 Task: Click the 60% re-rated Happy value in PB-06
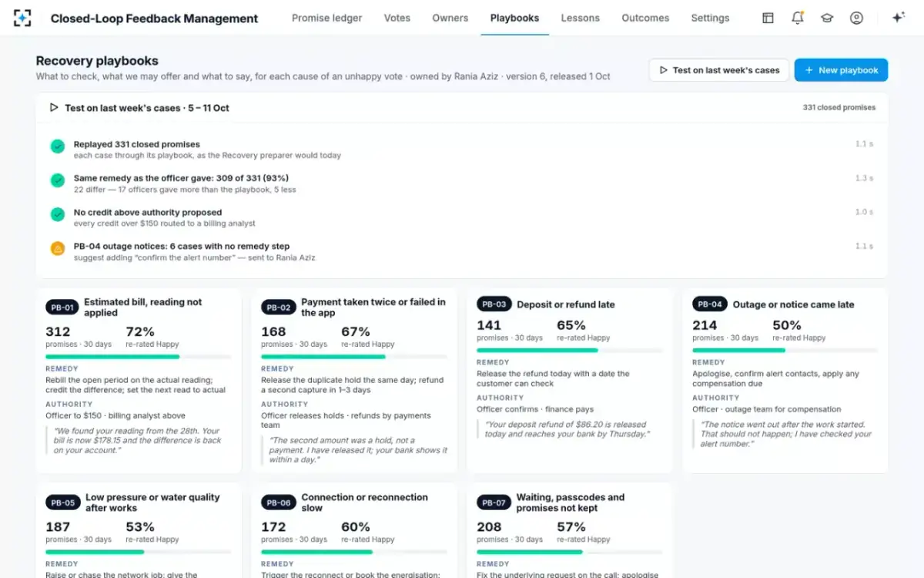356,527
